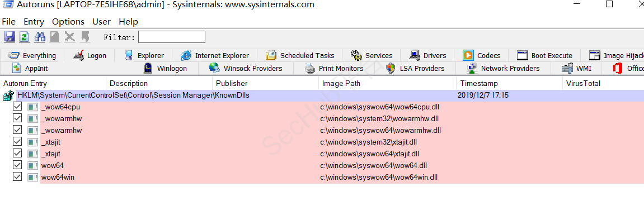This screenshot has height=206, width=644.
Task: Disable the wow64 autorun entry checkbox
Action: (x=17, y=165)
